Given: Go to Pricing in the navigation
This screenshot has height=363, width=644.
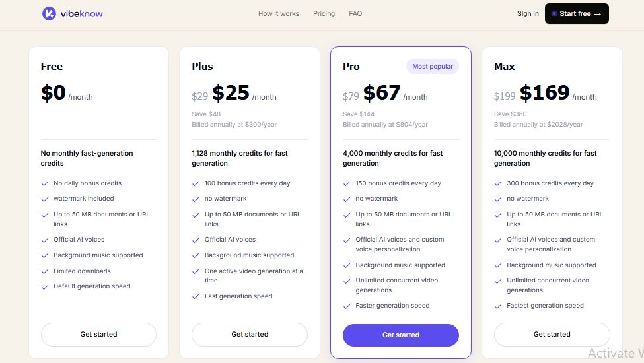Looking at the screenshot, I should click(324, 14).
